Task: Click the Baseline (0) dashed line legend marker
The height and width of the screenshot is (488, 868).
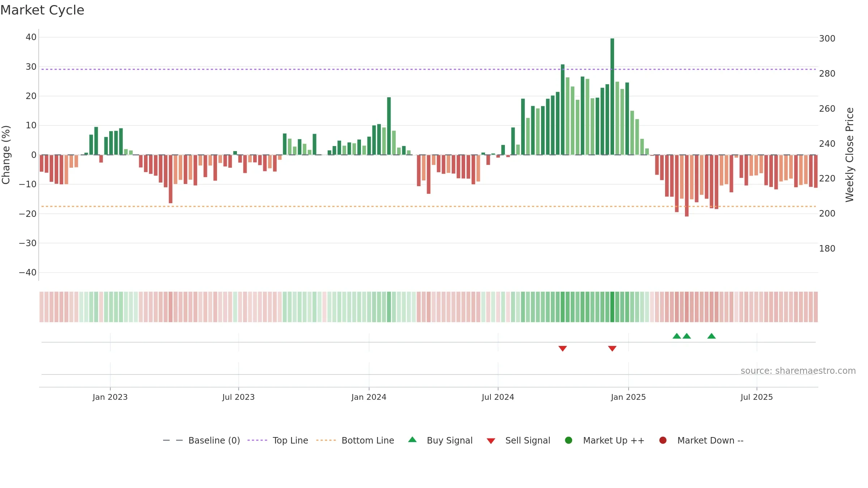Action: point(173,440)
